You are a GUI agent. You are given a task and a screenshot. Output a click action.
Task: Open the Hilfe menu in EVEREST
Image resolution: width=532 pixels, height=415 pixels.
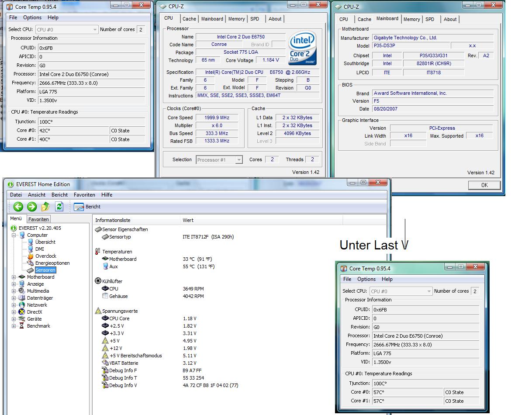(x=107, y=195)
